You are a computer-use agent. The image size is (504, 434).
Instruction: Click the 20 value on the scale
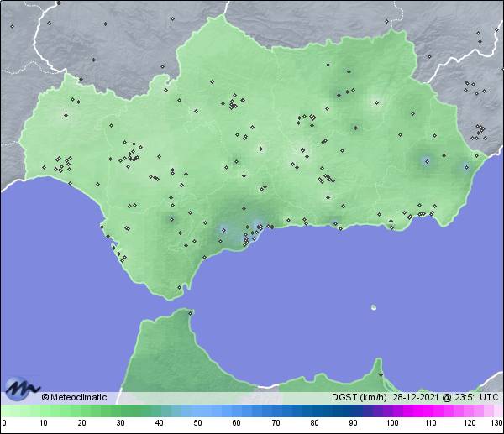pyautogui.click(x=82, y=423)
